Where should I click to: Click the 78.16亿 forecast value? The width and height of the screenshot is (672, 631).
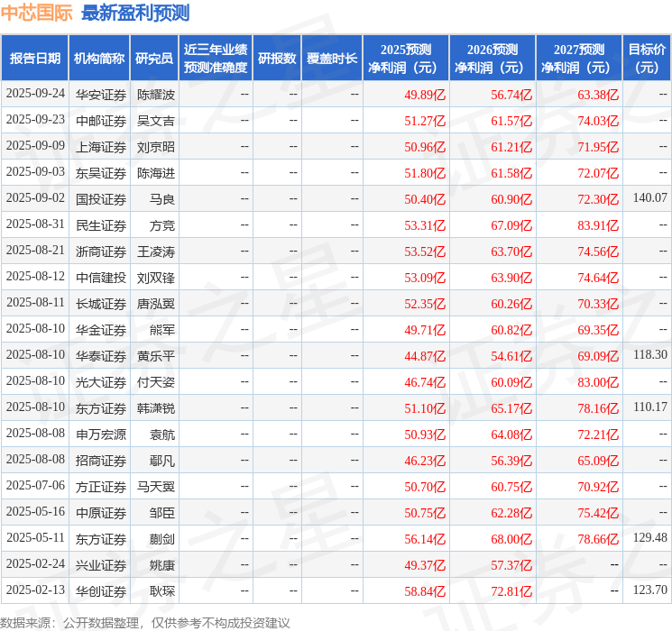598,408
